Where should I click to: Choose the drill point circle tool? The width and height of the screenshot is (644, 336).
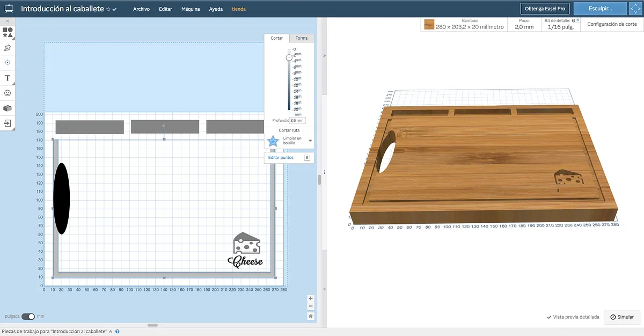click(x=8, y=63)
